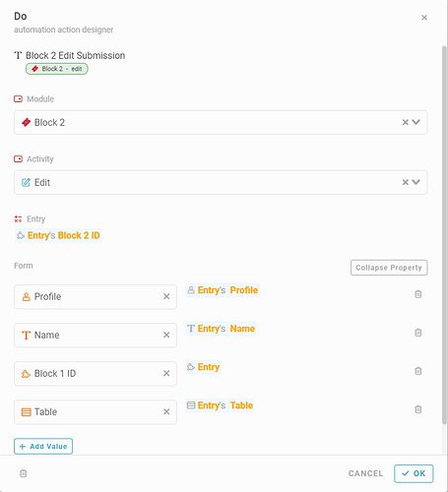Cancel the action designer dialog
The width and height of the screenshot is (448, 492).
coord(365,473)
